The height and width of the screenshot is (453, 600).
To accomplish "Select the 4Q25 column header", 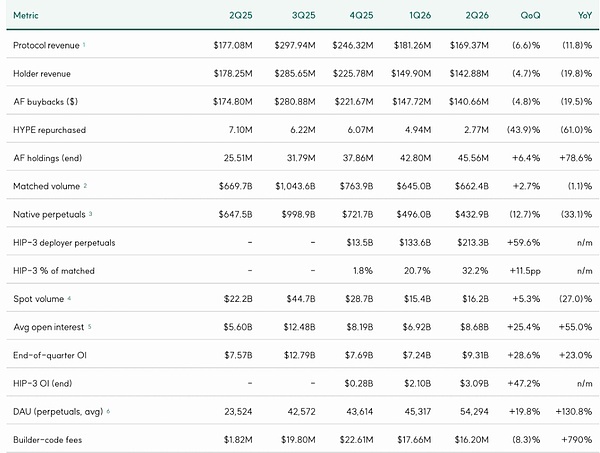I will tap(361, 15).
